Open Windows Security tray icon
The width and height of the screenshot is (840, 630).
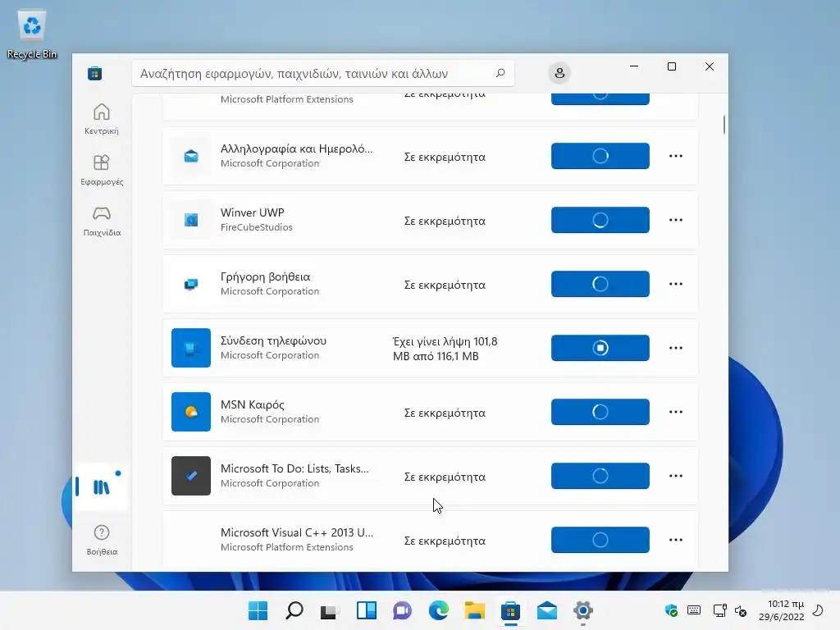click(671, 610)
